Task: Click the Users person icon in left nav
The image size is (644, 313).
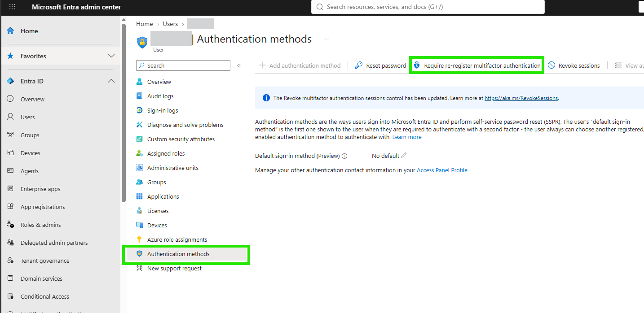Action: 10,117
